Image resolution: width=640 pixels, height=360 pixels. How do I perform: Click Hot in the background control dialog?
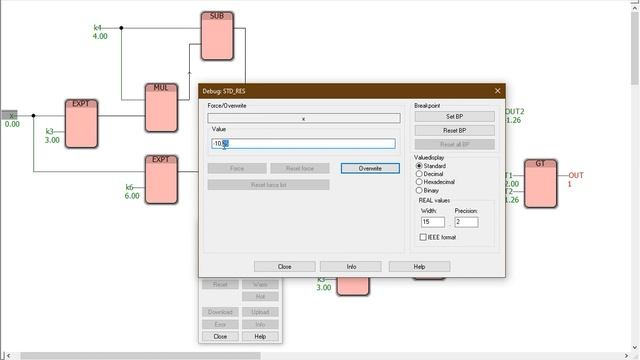point(260,296)
